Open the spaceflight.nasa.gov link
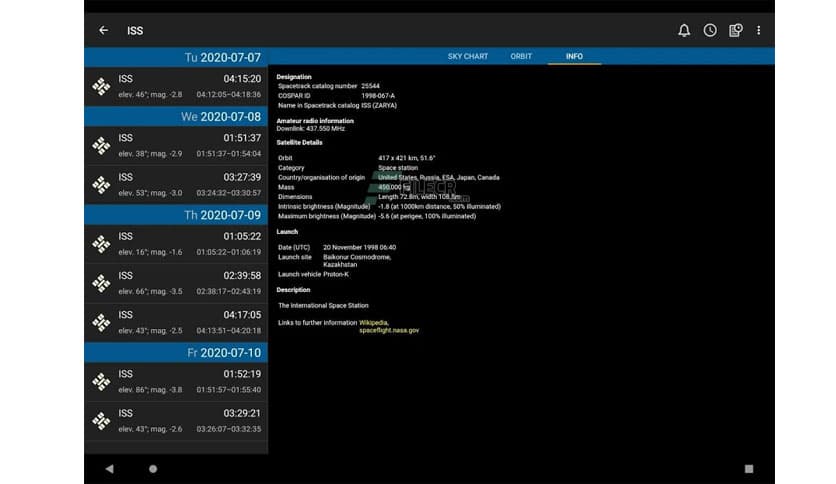Screen dimensions: 836x484 389,330
